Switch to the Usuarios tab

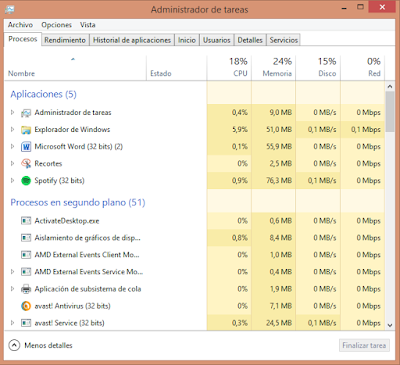tap(217, 40)
